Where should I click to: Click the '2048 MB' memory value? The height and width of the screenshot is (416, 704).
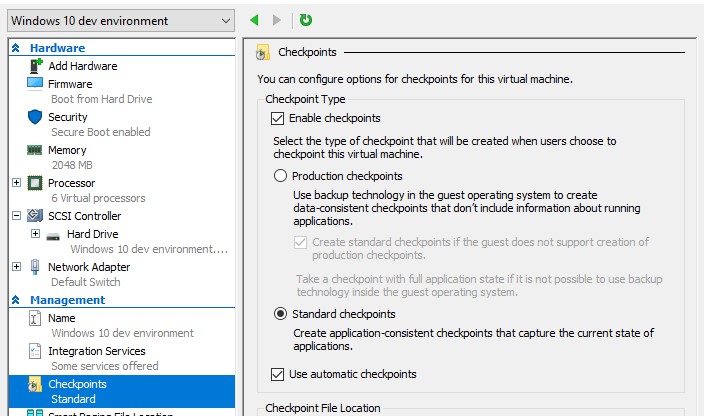[x=72, y=165]
